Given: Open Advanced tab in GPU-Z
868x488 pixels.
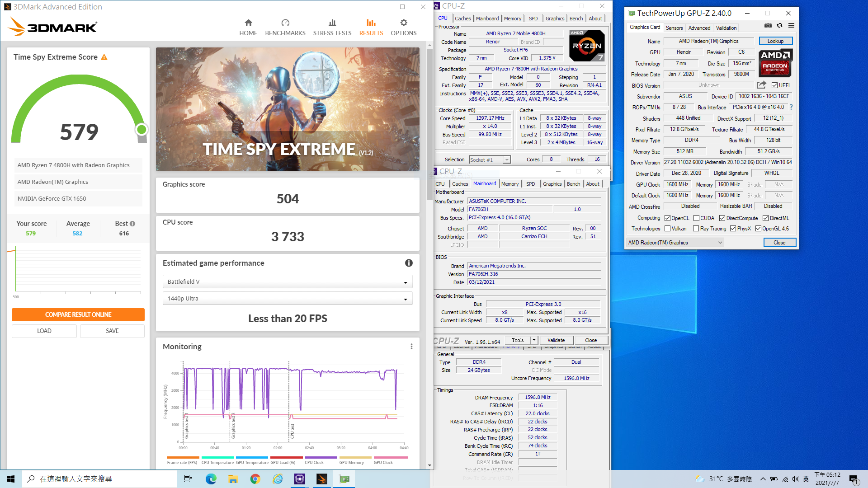Looking at the screenshot, I should click(x=699, y=28).
